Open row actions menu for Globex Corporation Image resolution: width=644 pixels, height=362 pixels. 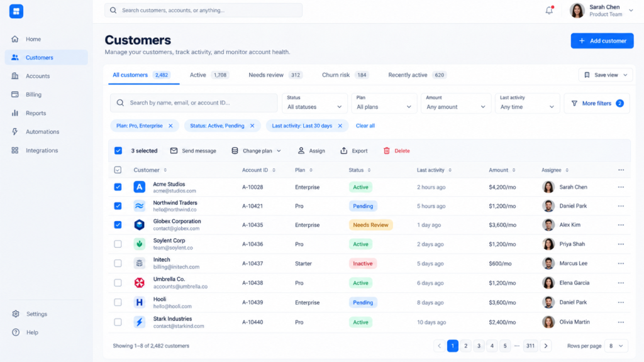pos(621,224)
